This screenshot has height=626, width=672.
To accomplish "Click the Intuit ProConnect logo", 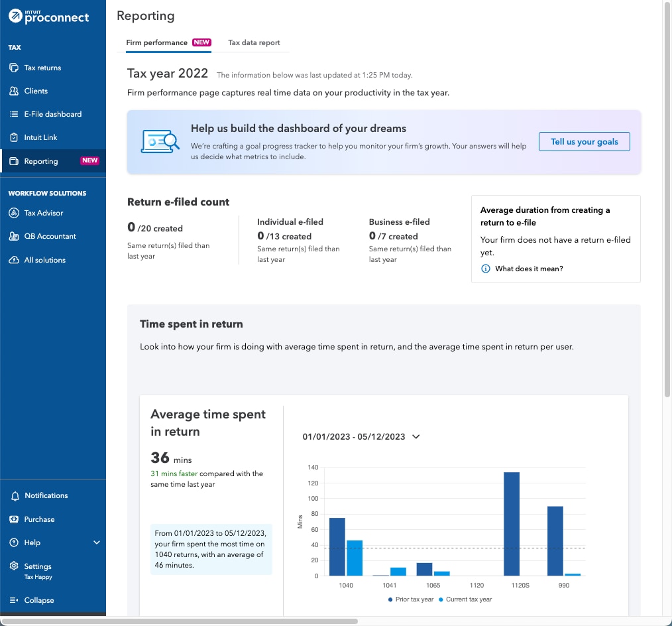I will [48, 17].
